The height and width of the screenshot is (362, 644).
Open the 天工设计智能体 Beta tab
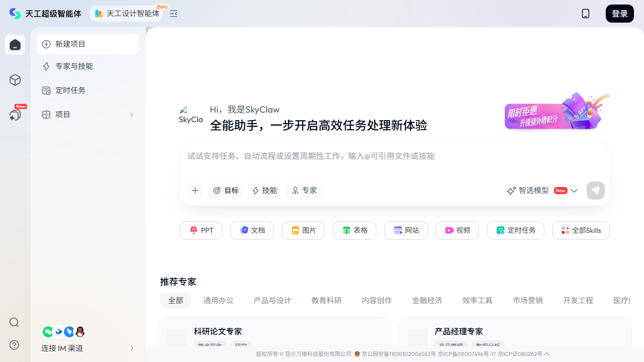pos(126,14)
